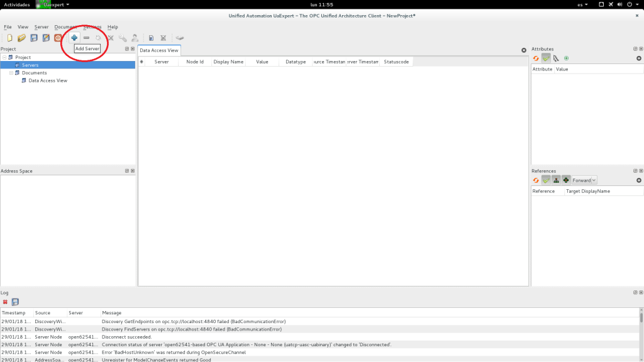The height and width of the screenshot is (362, 644).
Task: Click the wrench server properties icon
Action: click(x=123, y=38)
